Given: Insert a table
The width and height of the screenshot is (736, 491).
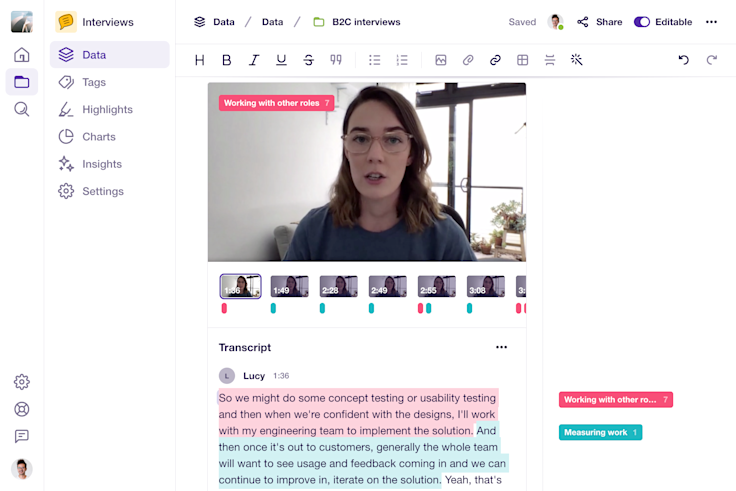Looking at the screenshot, I should point(522,60).
